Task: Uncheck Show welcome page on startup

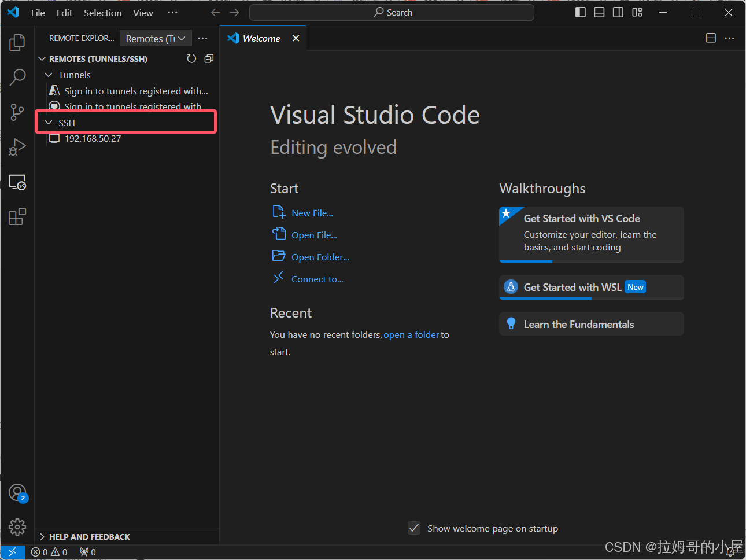Action: 414,528
